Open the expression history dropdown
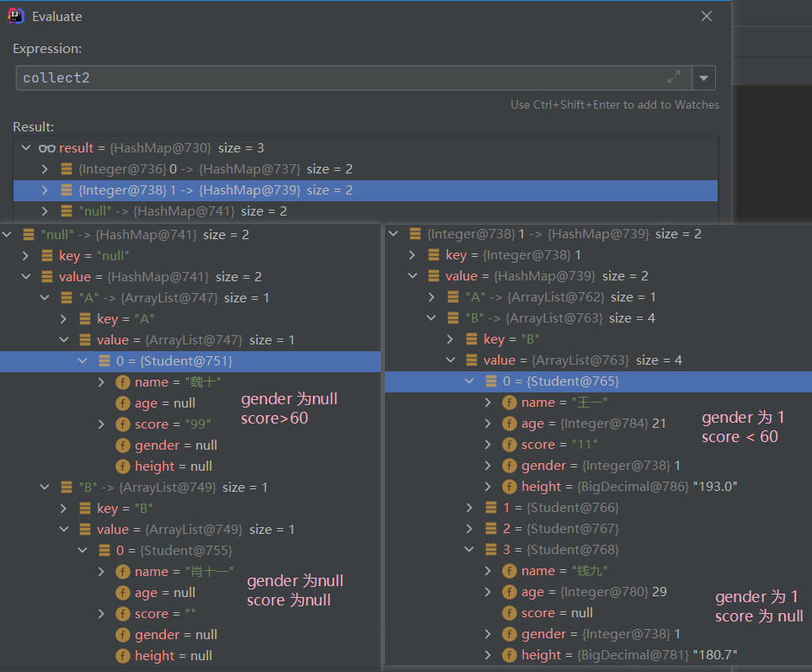Screen dimensions: 812x672 coord(704,77)
